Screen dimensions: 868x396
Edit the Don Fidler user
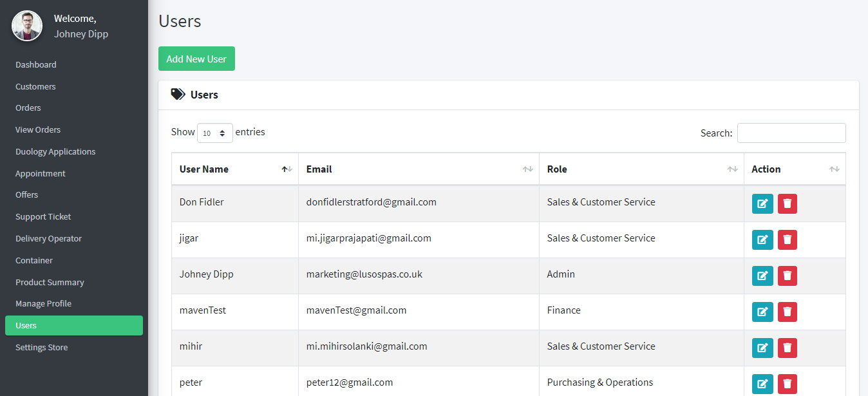point(762,203)
